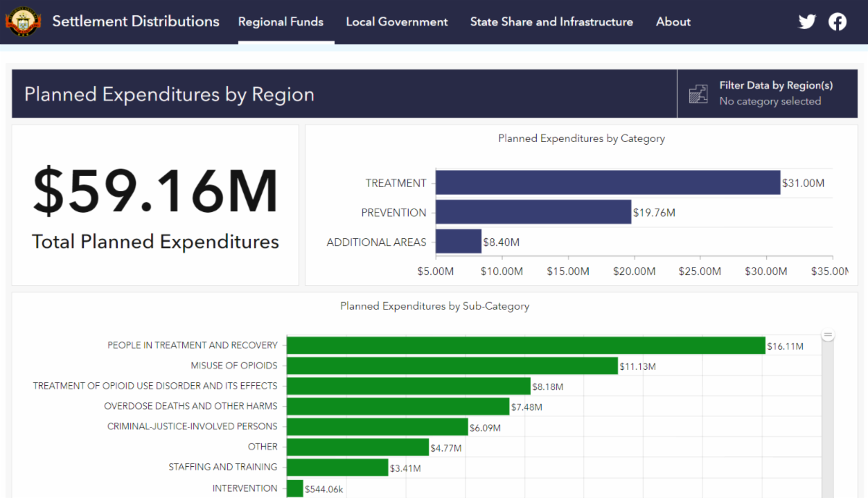Click the $59.16M Total Planned Expenditures indicator
868x498 pixels.
[x=155, y=205]
